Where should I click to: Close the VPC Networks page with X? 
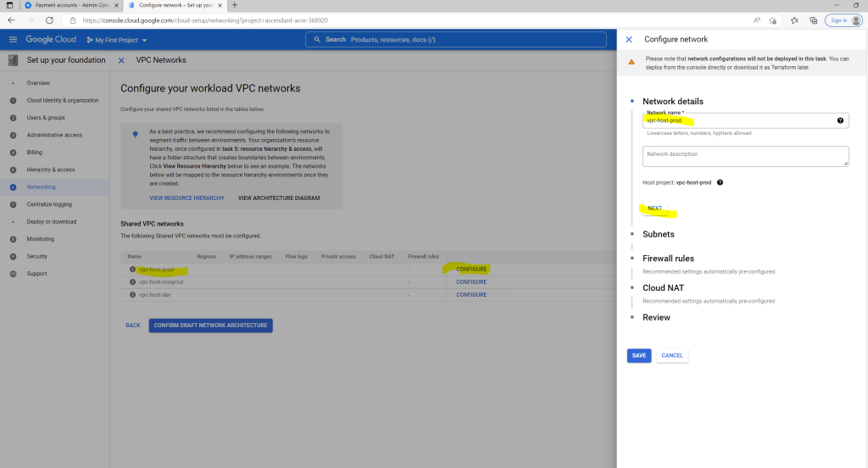point(121,60)
